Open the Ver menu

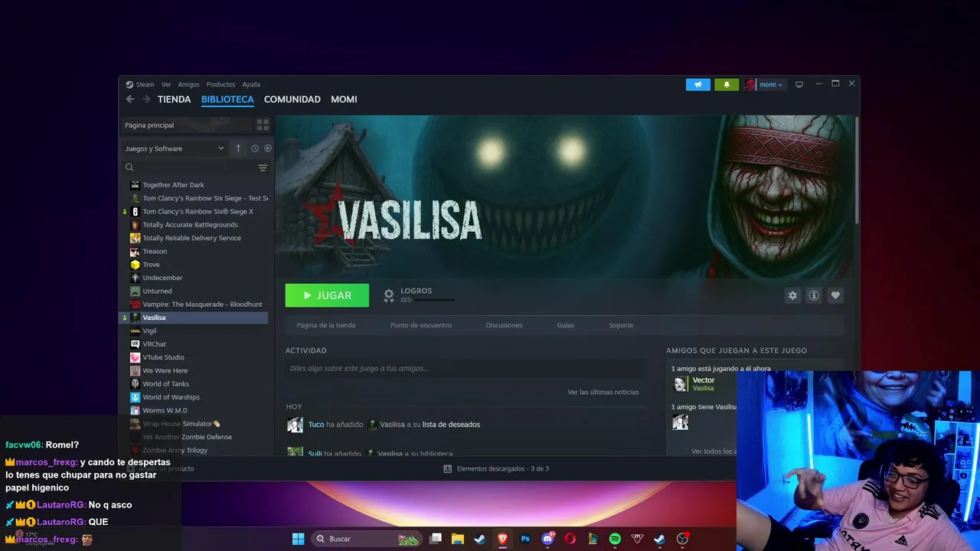pos(166,84)
